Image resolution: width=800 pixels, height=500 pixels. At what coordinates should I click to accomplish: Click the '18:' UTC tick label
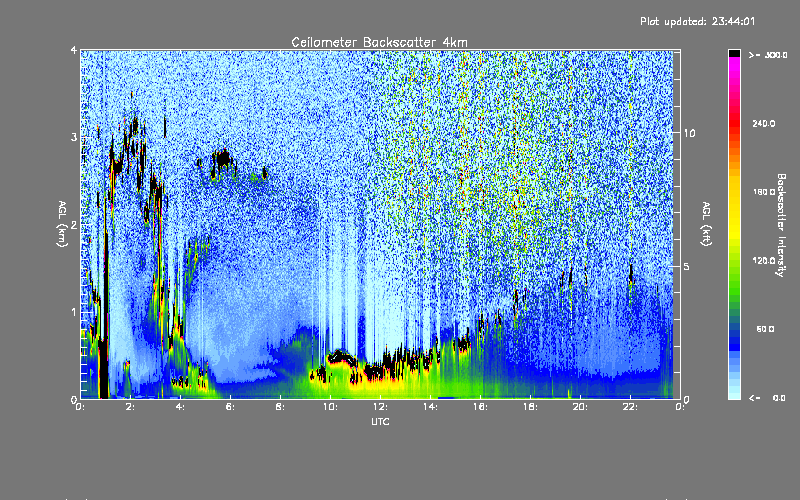point(531,407)
